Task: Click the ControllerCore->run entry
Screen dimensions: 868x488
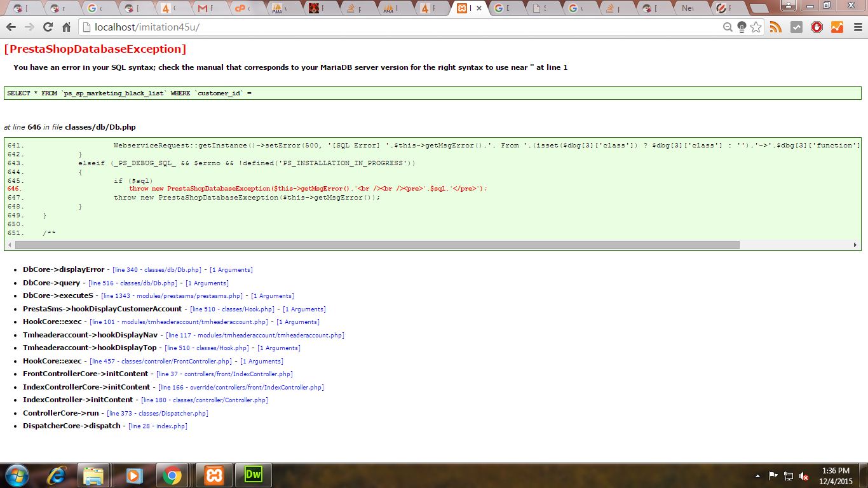Action: click(61, 413)
